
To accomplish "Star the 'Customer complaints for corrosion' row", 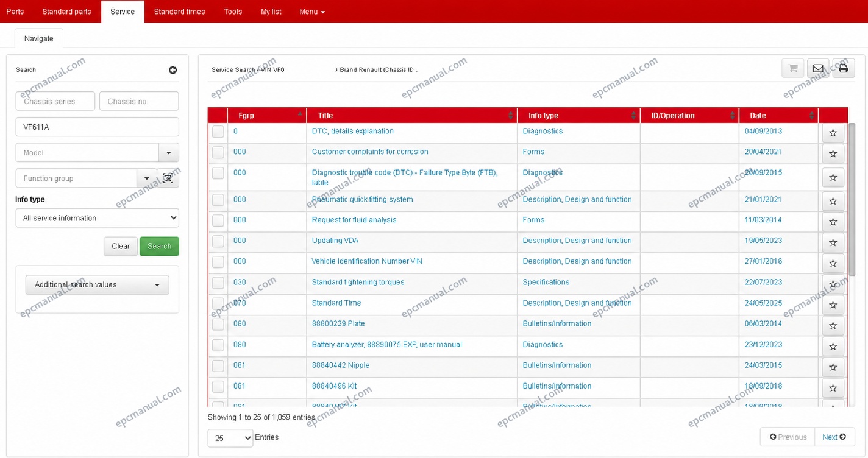I will click(x=833, y=153).
